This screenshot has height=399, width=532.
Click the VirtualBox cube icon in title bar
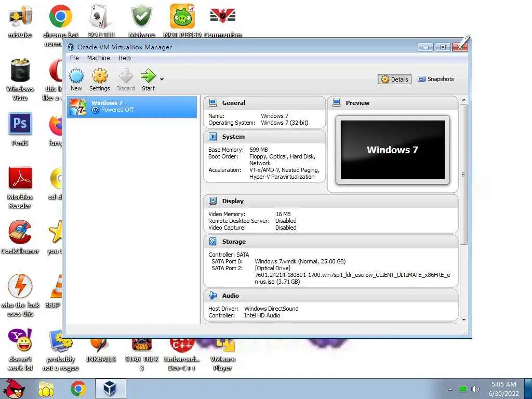point(71,47)
